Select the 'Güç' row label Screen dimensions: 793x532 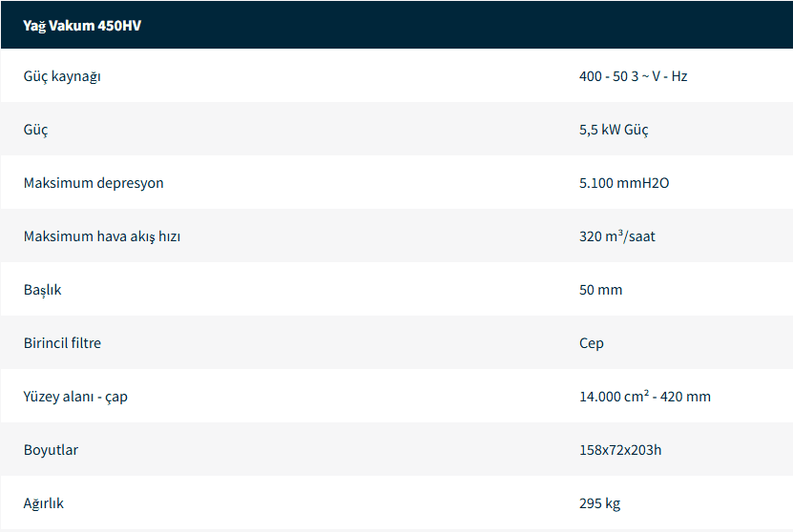(35, 130)
